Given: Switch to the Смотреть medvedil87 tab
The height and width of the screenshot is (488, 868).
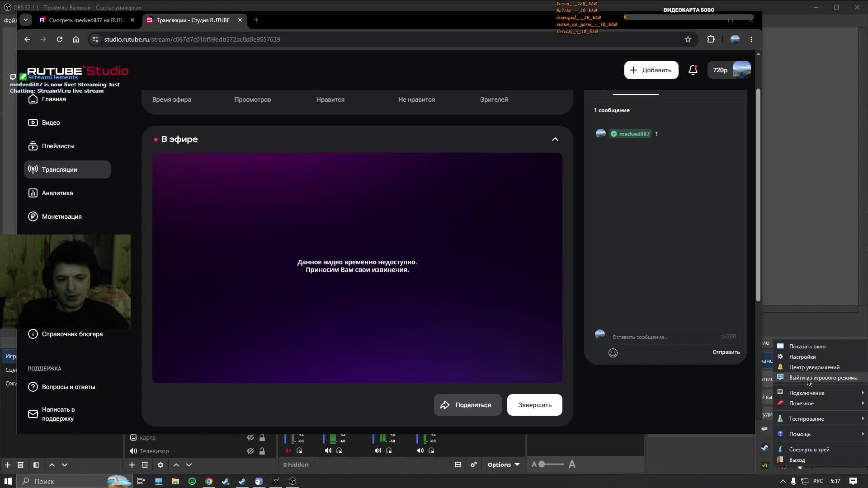Looking at the screenshot, I should pos(87,20).
